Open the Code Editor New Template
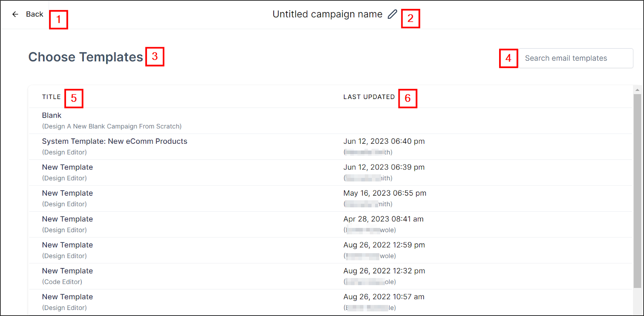The image size is (644, 316). (67, 271)
